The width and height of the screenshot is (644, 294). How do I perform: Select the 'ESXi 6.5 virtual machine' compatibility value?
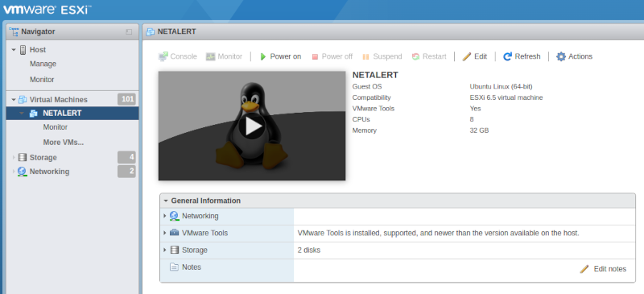pos(506,97)
